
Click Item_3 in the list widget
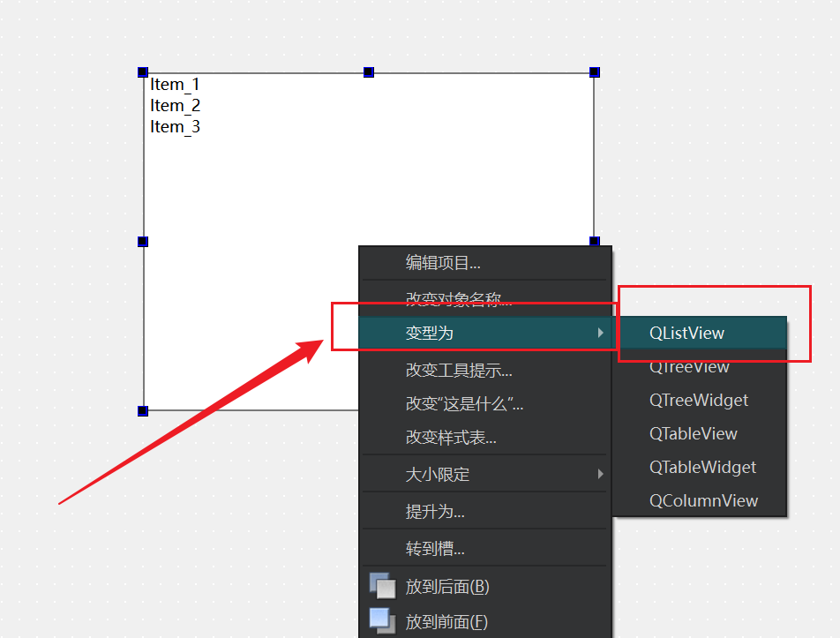(175, 127)
